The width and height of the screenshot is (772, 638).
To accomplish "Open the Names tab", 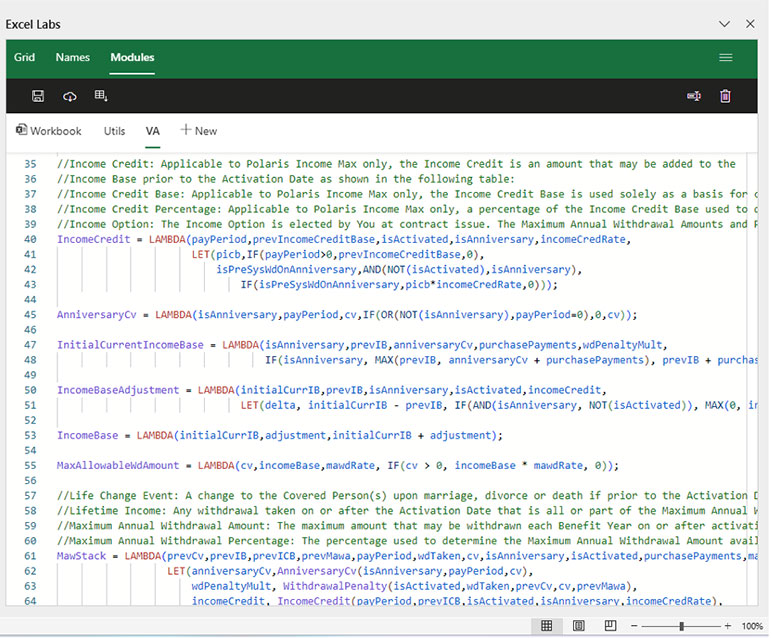I will [72, 58].
